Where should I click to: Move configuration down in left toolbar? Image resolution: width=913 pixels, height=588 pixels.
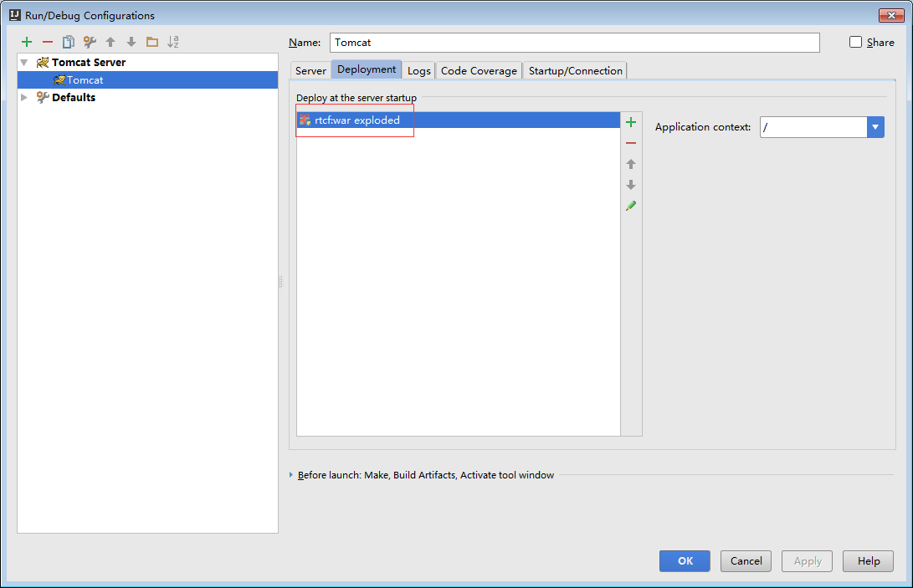point(131,42)
